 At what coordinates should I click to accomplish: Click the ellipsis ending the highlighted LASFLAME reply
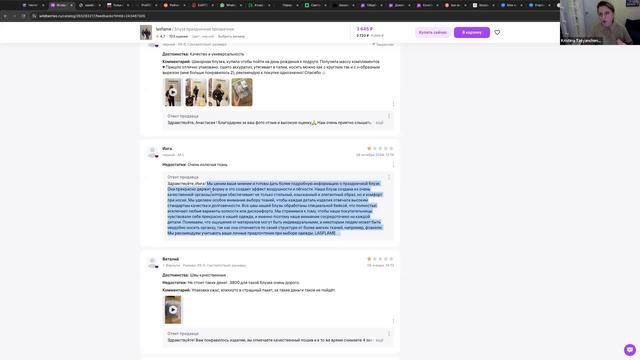pos(338,233)
